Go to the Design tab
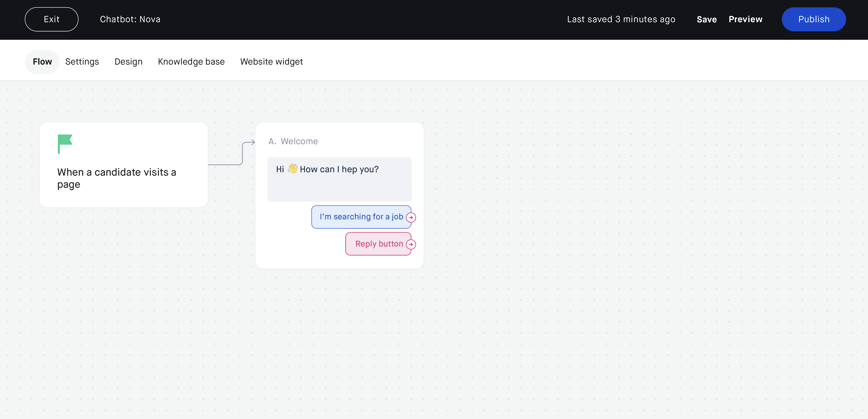This screenshot has width=868, height=419. (x=128, y=62)
